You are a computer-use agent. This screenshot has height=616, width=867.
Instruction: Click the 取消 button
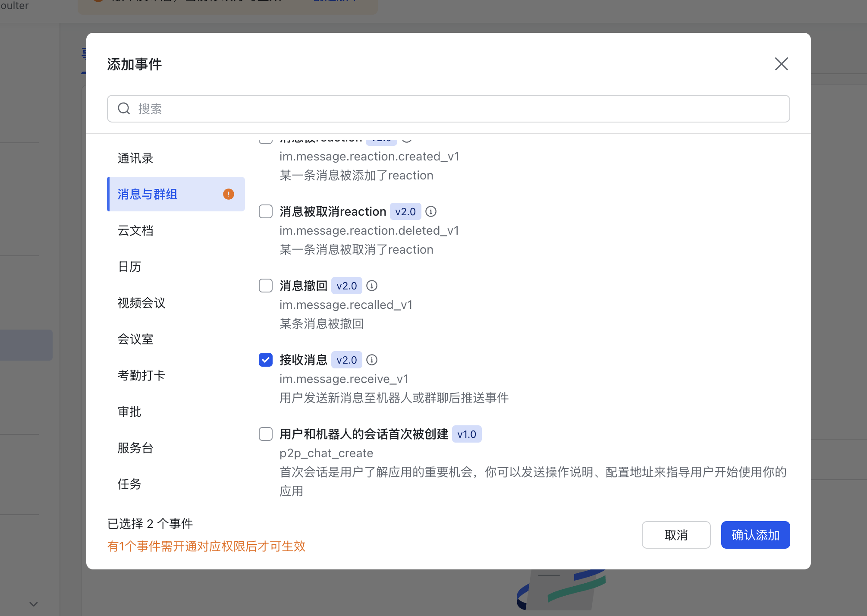pyautogui.click(x=676, y=535)
